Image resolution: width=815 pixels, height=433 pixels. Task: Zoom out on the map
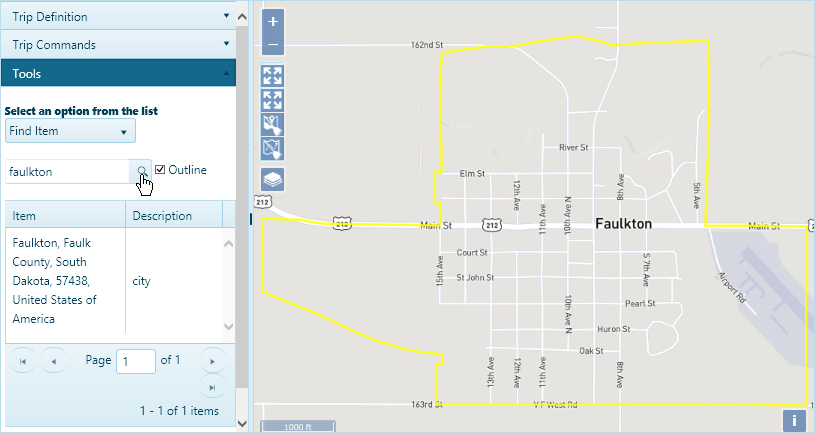coord(273,45)
